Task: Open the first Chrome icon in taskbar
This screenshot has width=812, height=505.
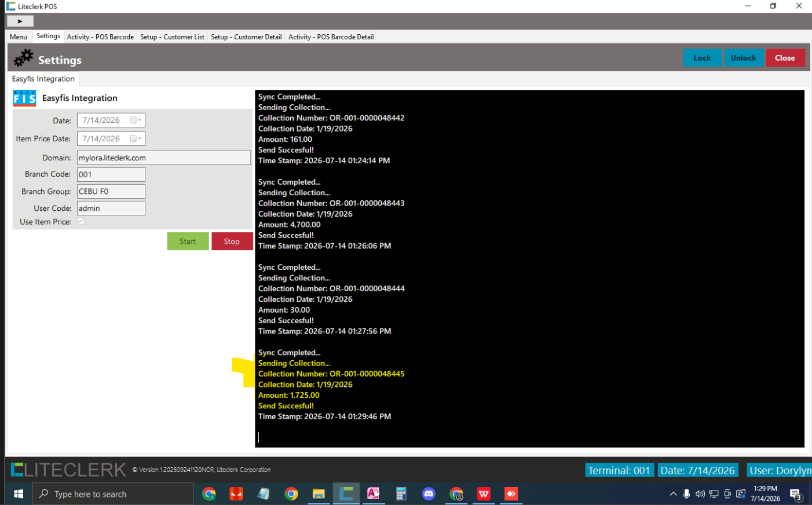Action: coord(209,494)
